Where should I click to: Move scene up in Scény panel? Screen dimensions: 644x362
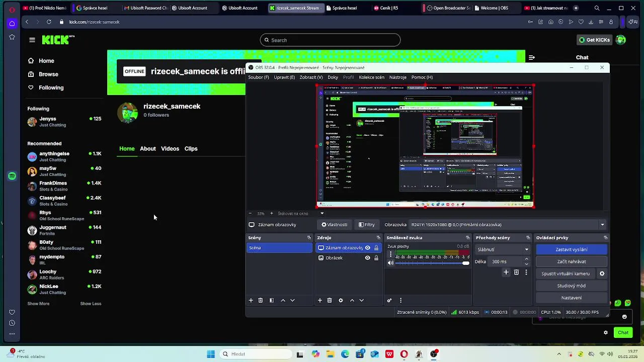283,300
